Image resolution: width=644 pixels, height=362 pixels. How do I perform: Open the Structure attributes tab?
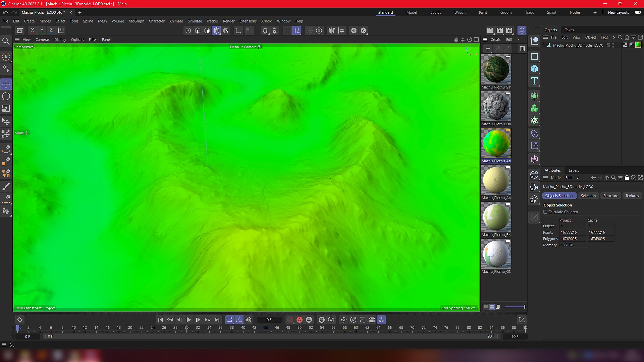click(610, 196)
